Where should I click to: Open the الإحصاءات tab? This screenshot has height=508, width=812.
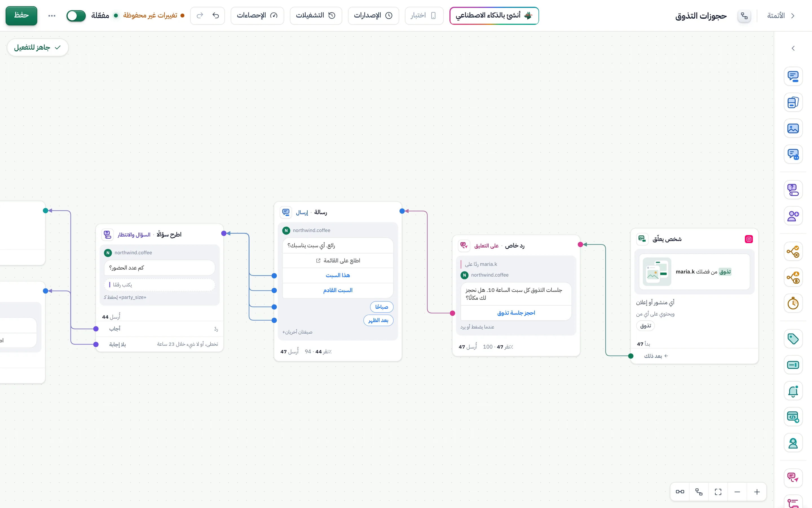257,16
